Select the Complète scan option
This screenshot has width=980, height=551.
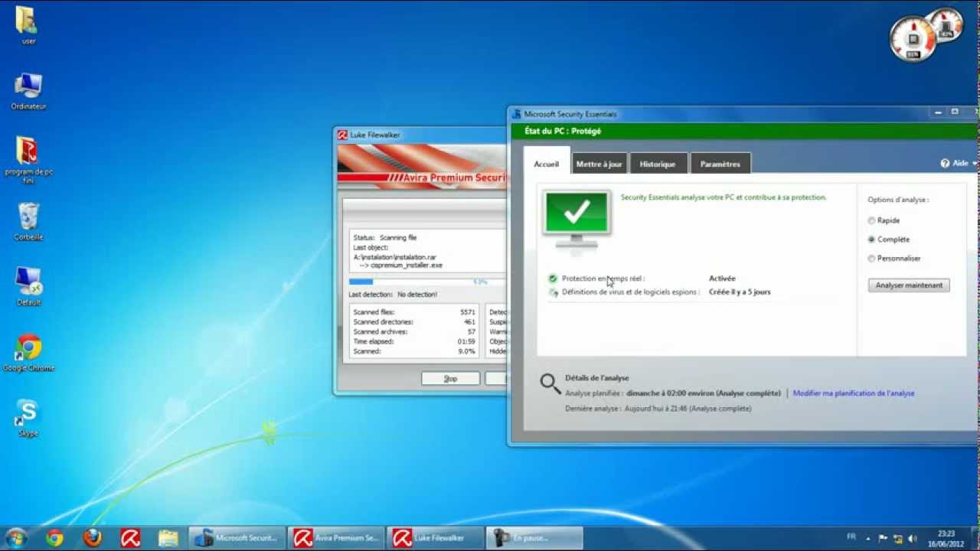871,240
